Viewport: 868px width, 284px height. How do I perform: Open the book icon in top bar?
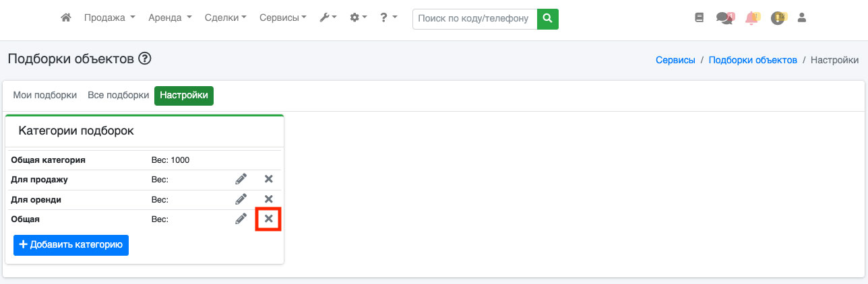click(x=699, y=18)
